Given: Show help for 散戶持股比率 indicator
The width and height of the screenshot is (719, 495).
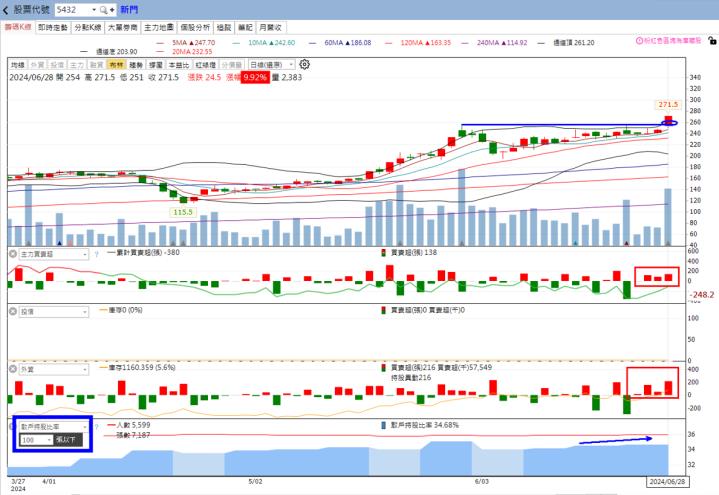Looking at the screenshot, I should (96, 427).
